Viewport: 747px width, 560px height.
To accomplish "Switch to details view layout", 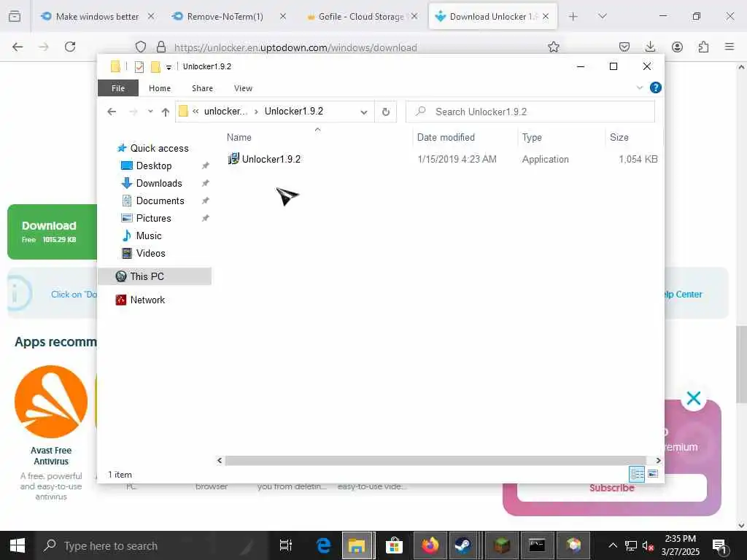I will (637, 474).
